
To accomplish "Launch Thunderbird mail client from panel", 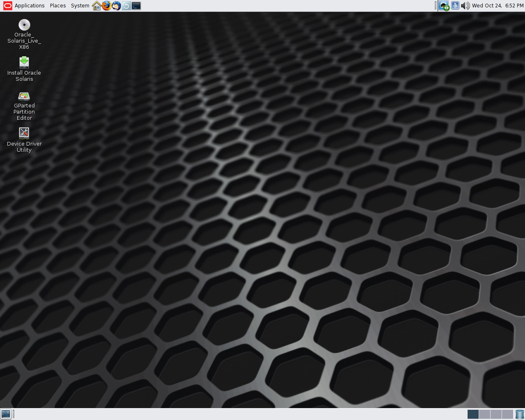I will coord(116,6).
